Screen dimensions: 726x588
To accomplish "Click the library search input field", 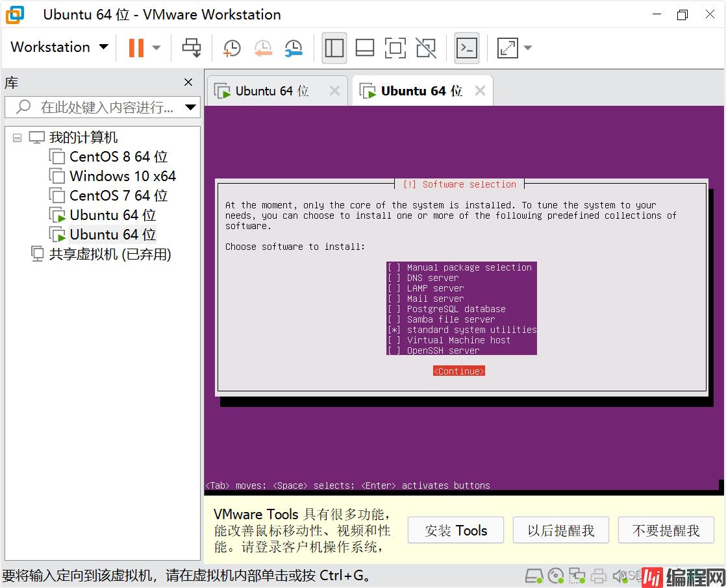I will tap(104, 107).
